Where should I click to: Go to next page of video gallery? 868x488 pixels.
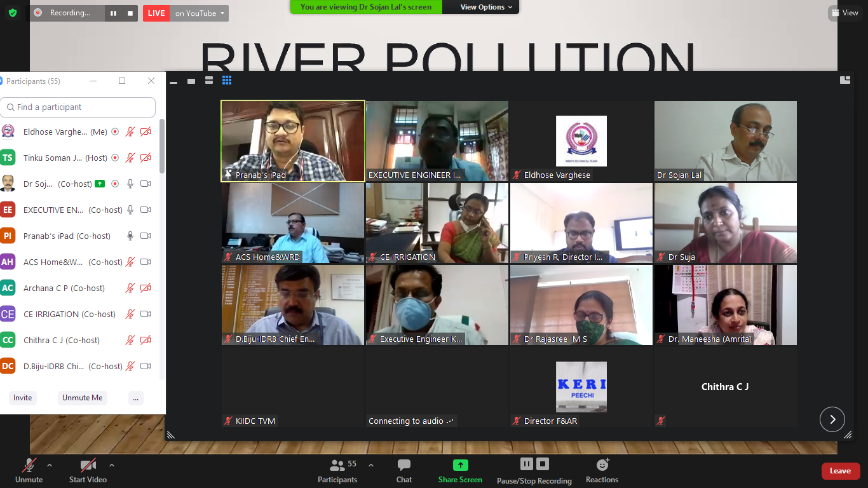coord(832,419)
